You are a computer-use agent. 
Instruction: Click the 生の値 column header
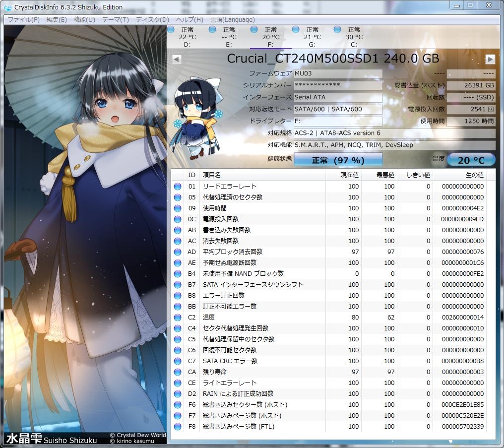tap(460, 175)
